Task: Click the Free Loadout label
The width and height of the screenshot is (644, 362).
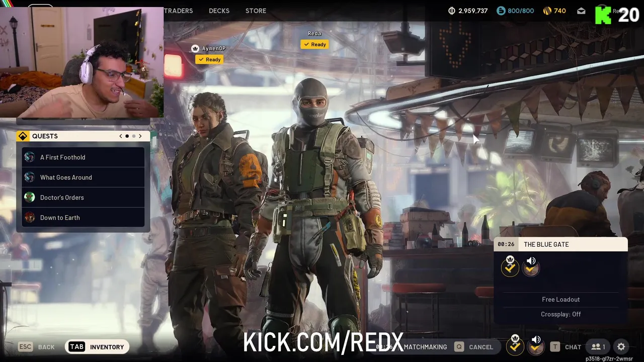Action: [x=561, y=300]
